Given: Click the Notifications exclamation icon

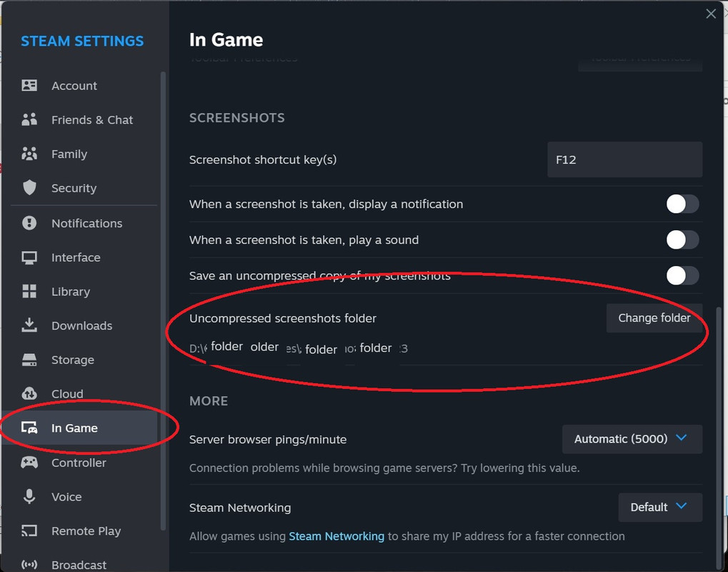Looking at the screenshot, I should 29,223.
